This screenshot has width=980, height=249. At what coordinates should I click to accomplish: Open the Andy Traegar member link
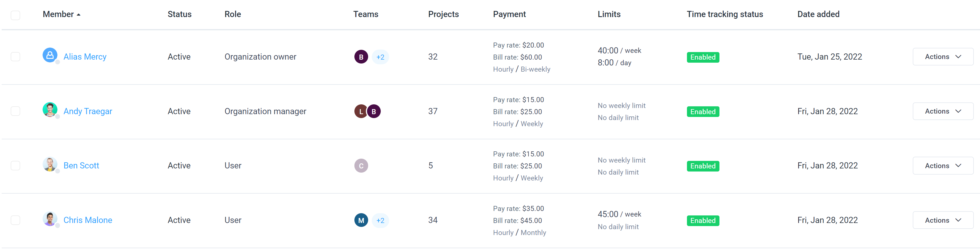87,111
